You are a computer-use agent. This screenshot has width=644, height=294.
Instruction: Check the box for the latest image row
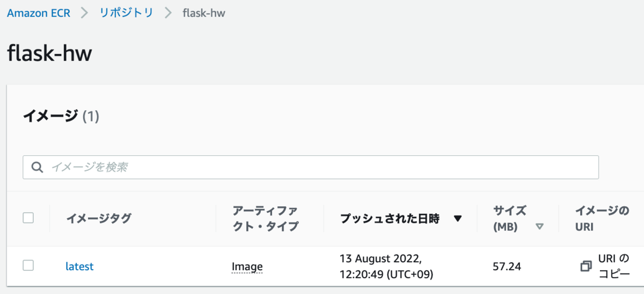pos(28,266)
